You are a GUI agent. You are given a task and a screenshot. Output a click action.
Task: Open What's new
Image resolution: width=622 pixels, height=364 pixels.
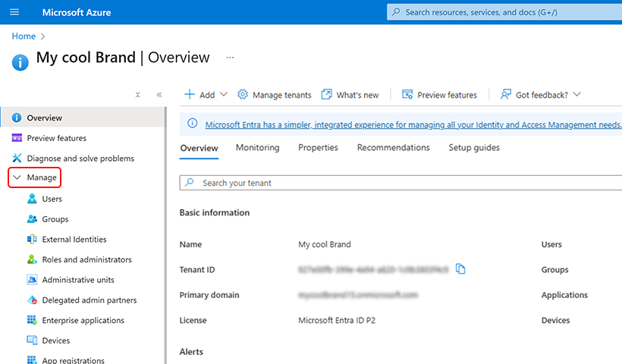tap(350, 95)
